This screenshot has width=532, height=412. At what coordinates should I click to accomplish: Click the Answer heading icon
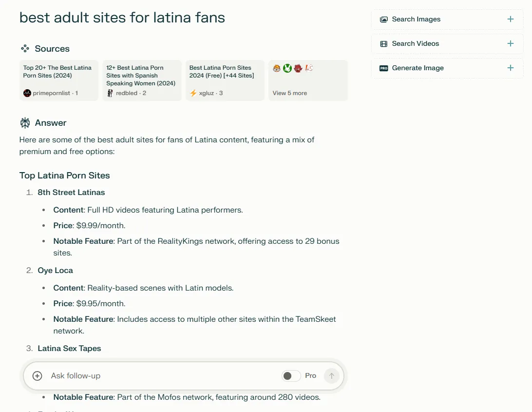tap(25, 123)
